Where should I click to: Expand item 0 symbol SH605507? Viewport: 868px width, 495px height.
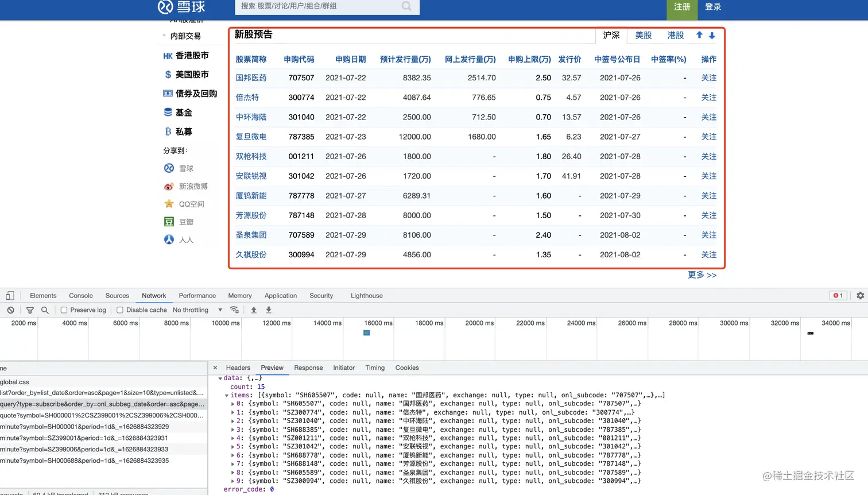[x=232, y=404]
